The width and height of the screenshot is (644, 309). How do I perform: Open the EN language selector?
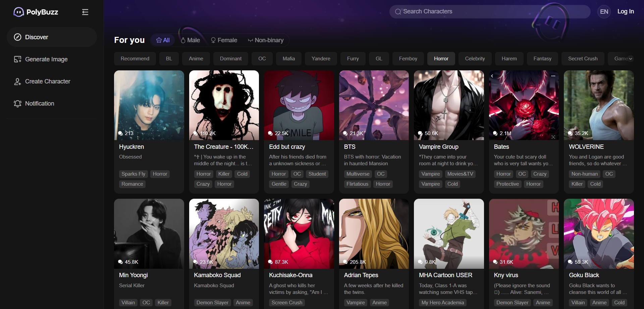point(604,12)
